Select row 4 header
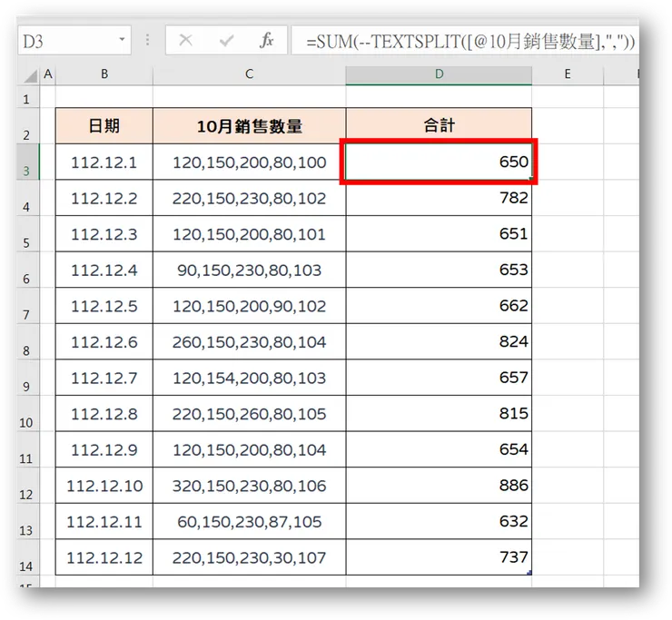The height and width of the screenshot is (620, 672). 26,198
